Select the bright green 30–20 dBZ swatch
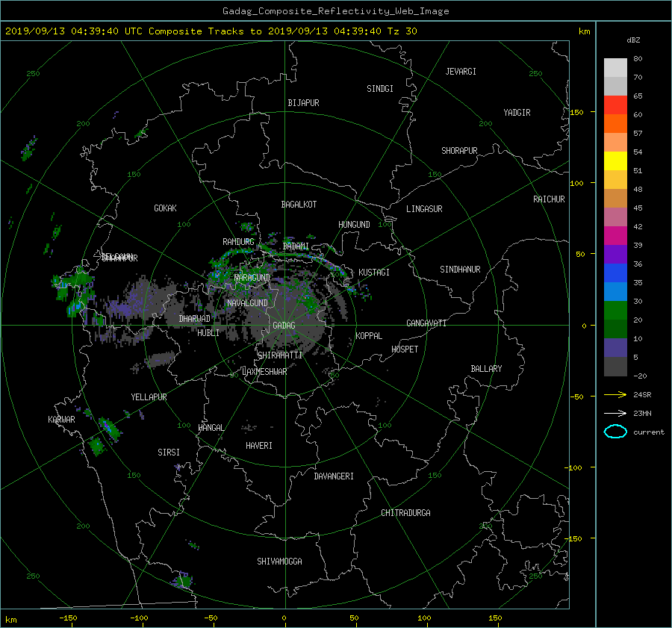The height and width of the screenshot is (628, 672). click(x=615, y=311)
